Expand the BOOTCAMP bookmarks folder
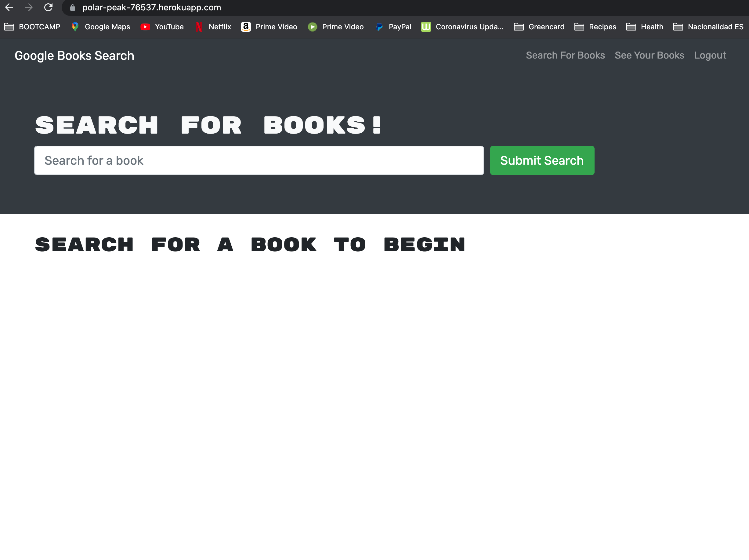This screenshot has height=560, width=749. [x=33, y=27]
